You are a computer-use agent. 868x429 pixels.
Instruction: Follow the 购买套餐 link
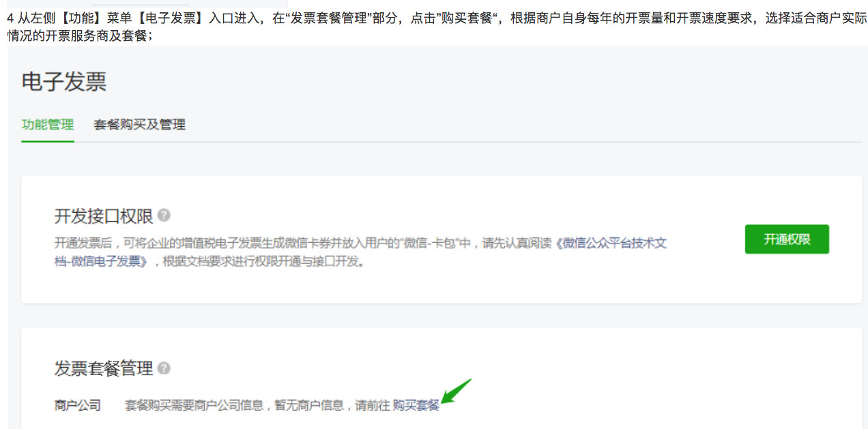tap(416, 405)
